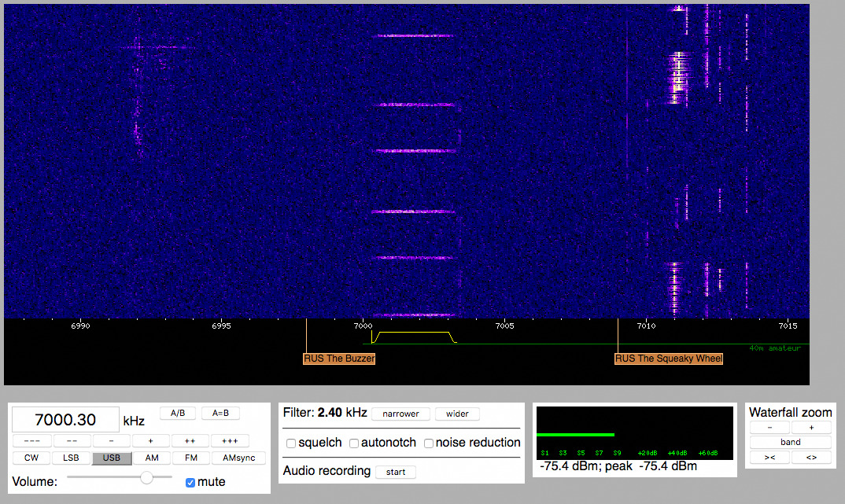Screen dimensions: 845x504
Task: Click the -75.4 dBm peak reading text
Action: [618, 466]
